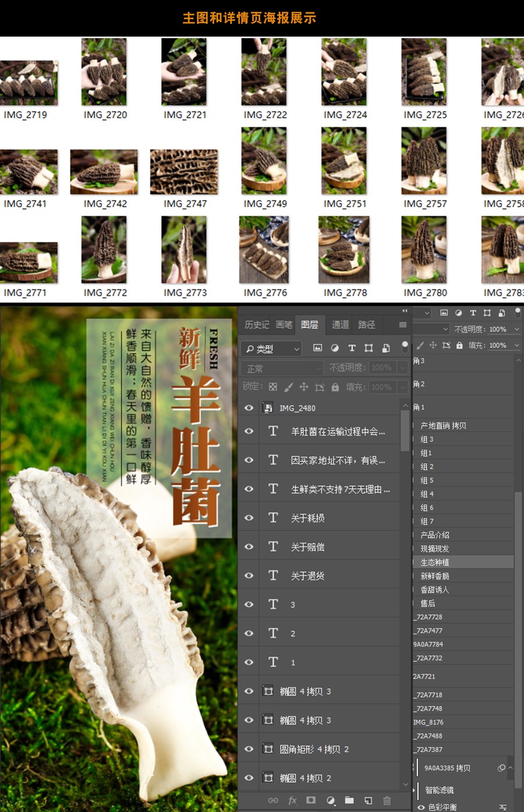The height and width of the screenshot is (812, 524).
Task: Hide the 圆角矩形 4 拷贝 2 layer
Action: click(249, 749)
